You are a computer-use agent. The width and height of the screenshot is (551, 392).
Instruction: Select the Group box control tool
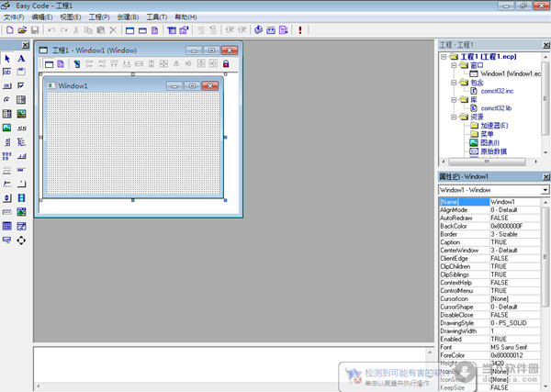21,72
